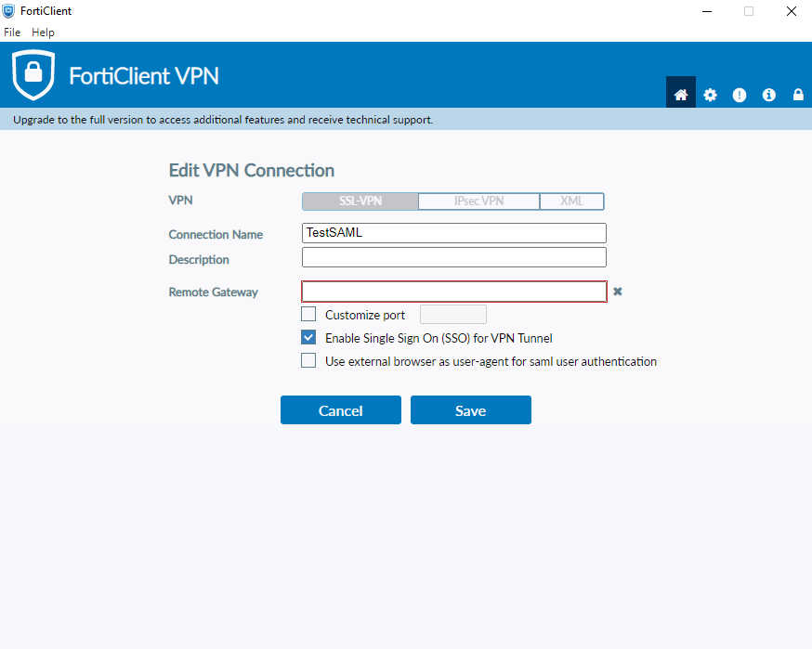
Task: Clear Remote Gateway with the X icon
Action: click(x=617, y=291)
